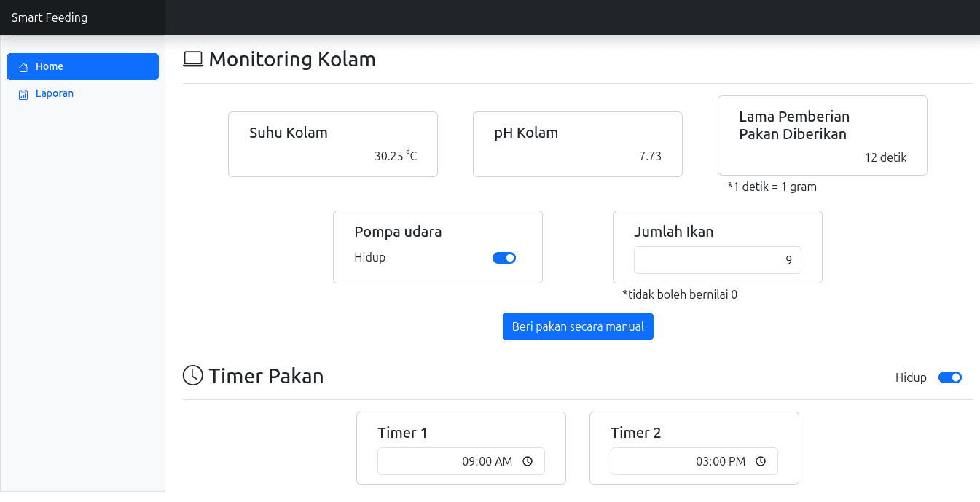Screen dimensions: 980x502
Task: Click the report chart icon beside Laporan
Action: point(23,94)
